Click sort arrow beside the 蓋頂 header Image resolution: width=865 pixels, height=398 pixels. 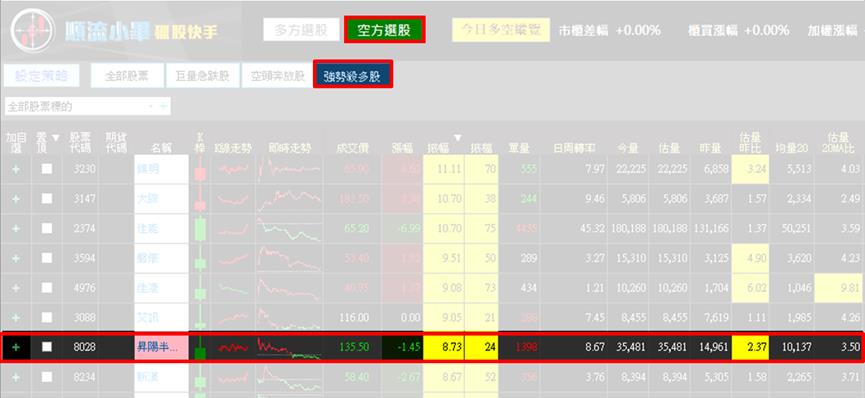pos(55,137)
